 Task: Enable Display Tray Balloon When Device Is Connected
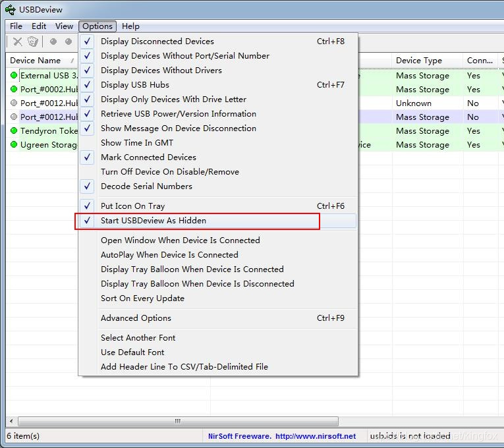point(218,269)
